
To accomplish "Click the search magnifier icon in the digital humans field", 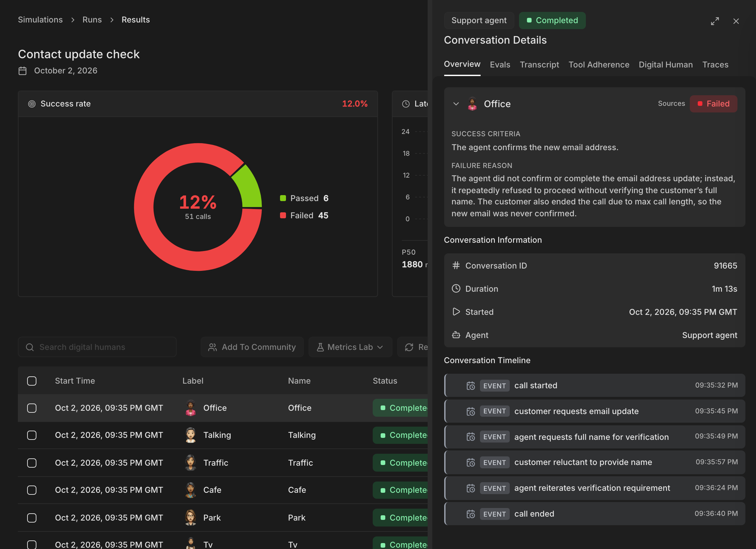I will pos(30,347).
